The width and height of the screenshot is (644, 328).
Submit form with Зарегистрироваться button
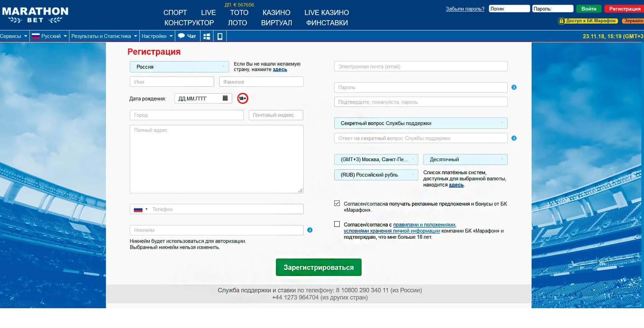point(319,267)
